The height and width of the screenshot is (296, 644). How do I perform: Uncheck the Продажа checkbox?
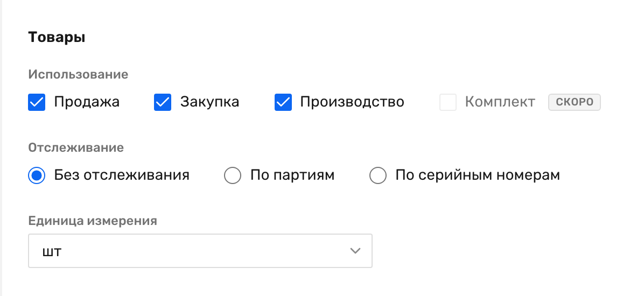tap(37, 102)
